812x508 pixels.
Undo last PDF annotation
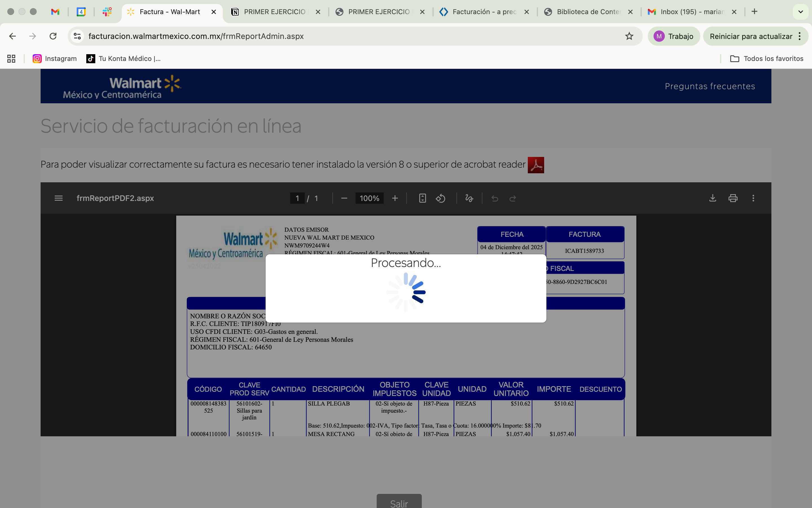click(x=495, y=198)
